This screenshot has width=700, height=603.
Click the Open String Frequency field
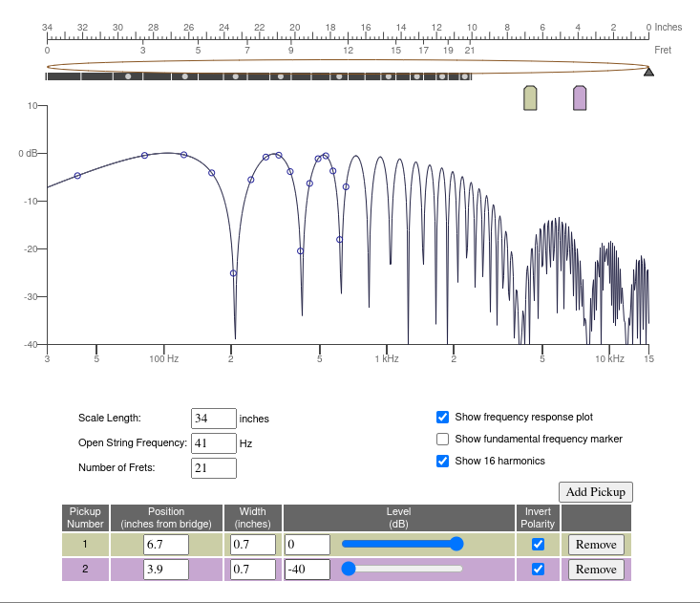tap(213, 443)
